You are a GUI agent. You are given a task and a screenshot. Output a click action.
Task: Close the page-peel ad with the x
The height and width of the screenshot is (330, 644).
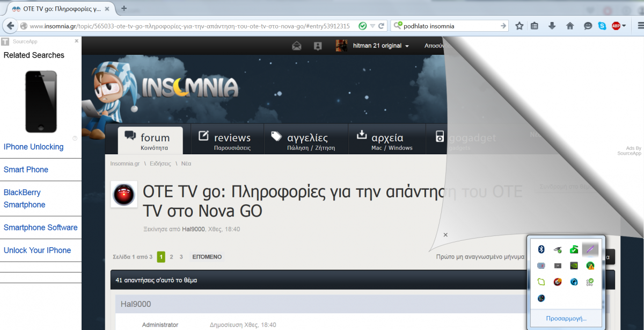pos(445,235)
